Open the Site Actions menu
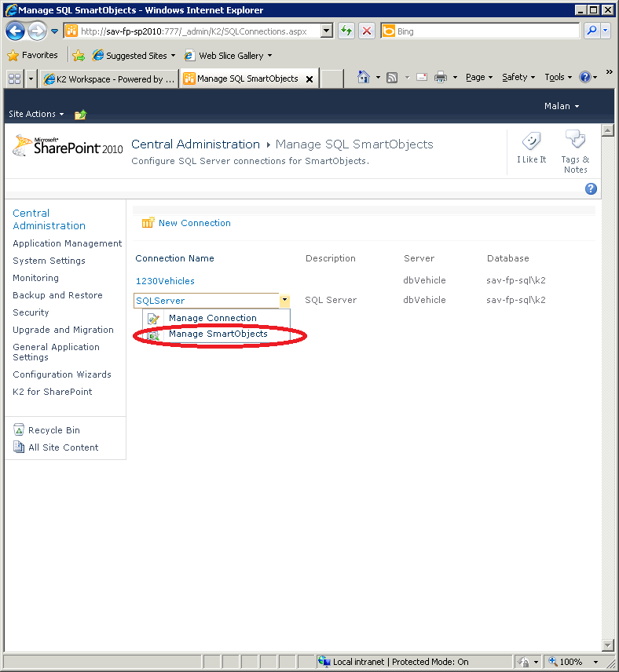The image size is (619, 672). (36, 114)
